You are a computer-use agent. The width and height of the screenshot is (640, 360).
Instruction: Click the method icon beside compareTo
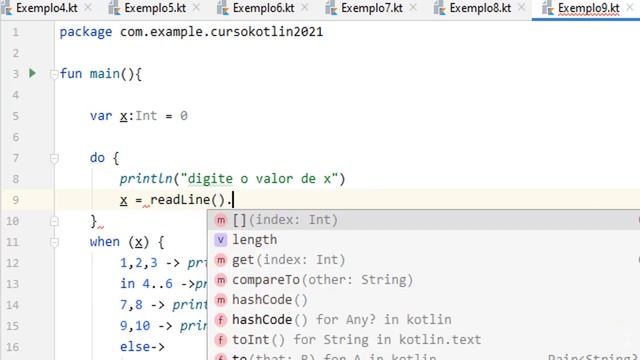pyautogui.click(x=220, y=280)
